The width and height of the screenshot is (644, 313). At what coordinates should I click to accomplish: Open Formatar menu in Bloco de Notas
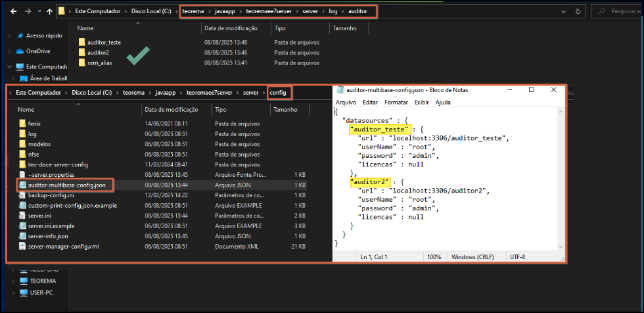point(396,103)
